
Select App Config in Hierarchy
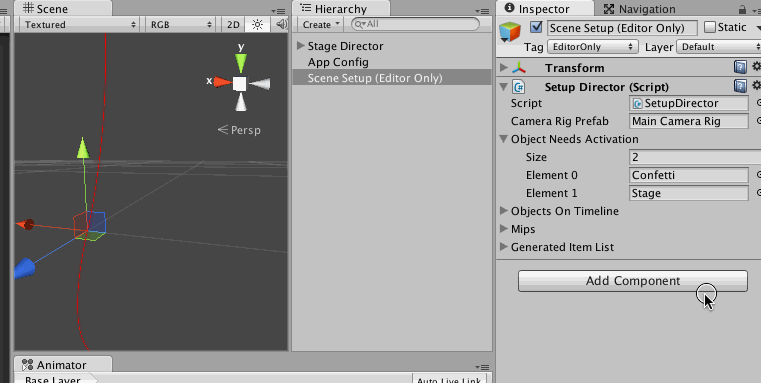[338, 62]
